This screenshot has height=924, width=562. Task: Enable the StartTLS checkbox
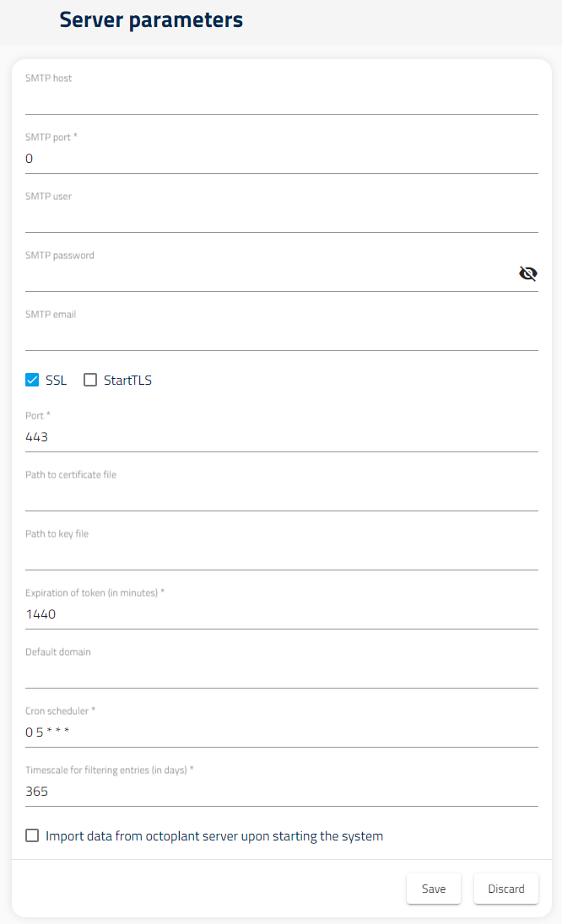[x=90, y=380]
